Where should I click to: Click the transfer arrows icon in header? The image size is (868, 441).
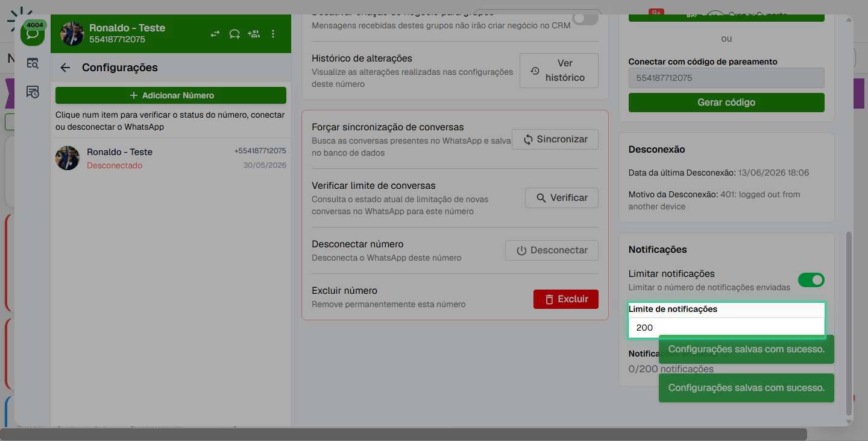pyautogui.click(x=215, y=34)
